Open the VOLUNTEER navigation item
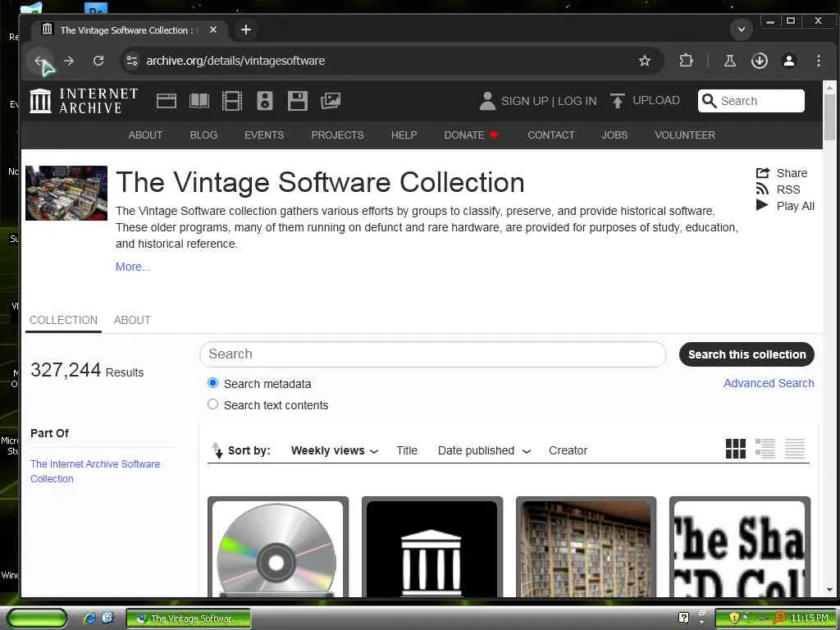Screen dimensions: 840x630 pos(685,135)
